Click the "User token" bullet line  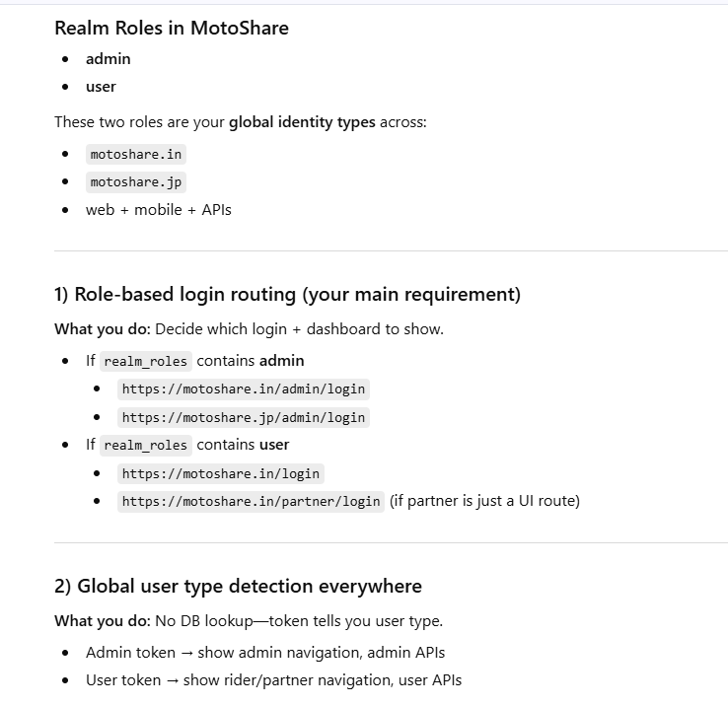point(273,680)
